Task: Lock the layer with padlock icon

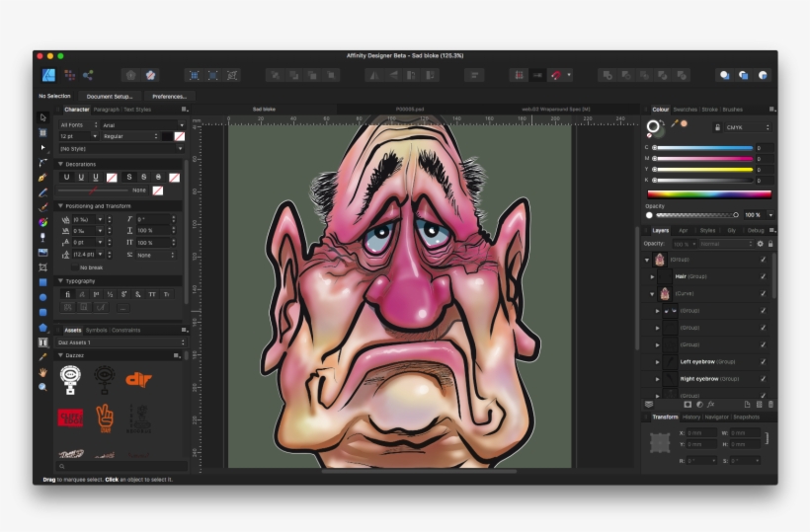Action: tap(770, 244)
